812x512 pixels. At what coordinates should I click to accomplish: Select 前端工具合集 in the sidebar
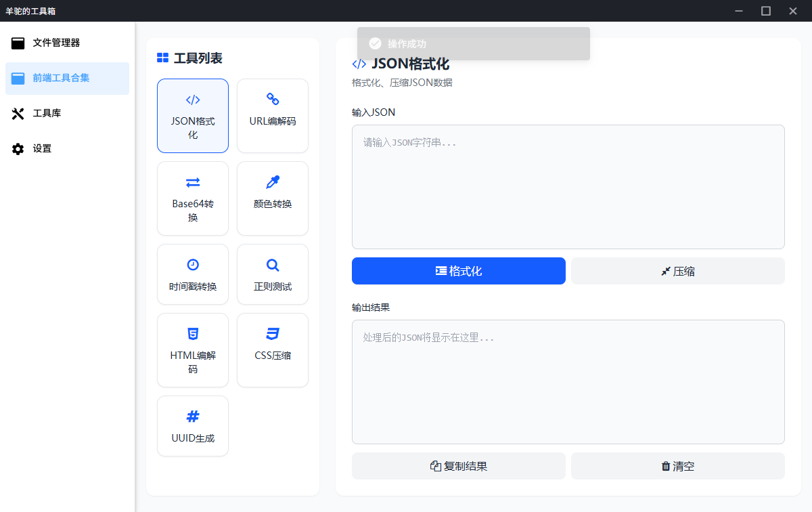tap(67, 79)
